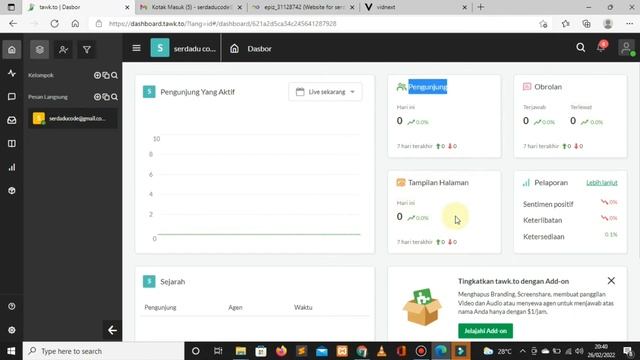Open the Reporting bar chart sidebar icon

coord(12,167)
